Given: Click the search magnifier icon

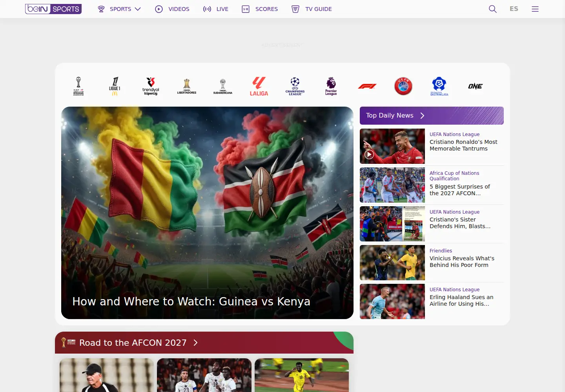Looking at the screenshot, I should pos(493,9).
